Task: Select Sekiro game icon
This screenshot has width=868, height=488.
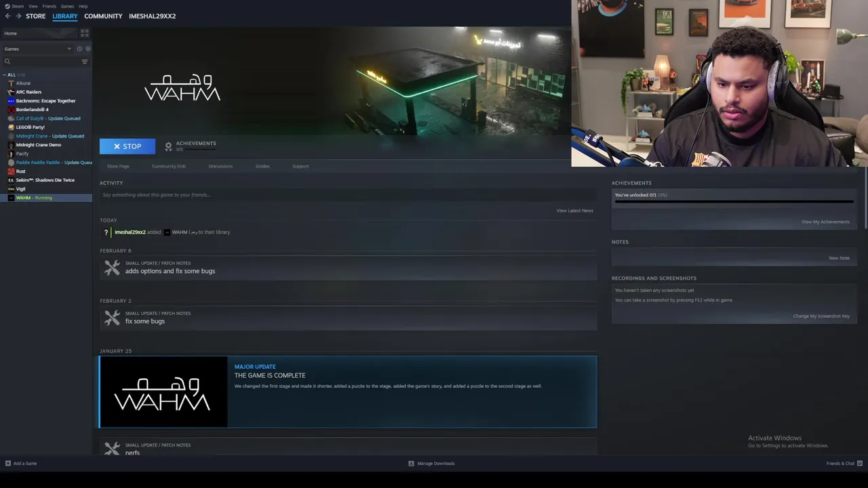Action: [11, 180]
